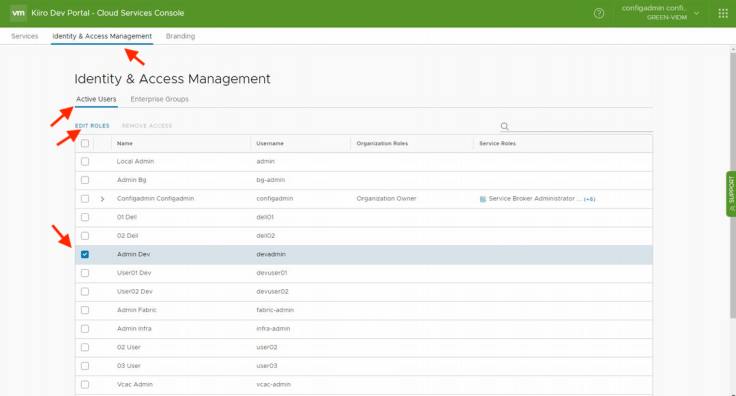Click the Local Admin name
The image size is (736, 396).
tap(135, 161)
